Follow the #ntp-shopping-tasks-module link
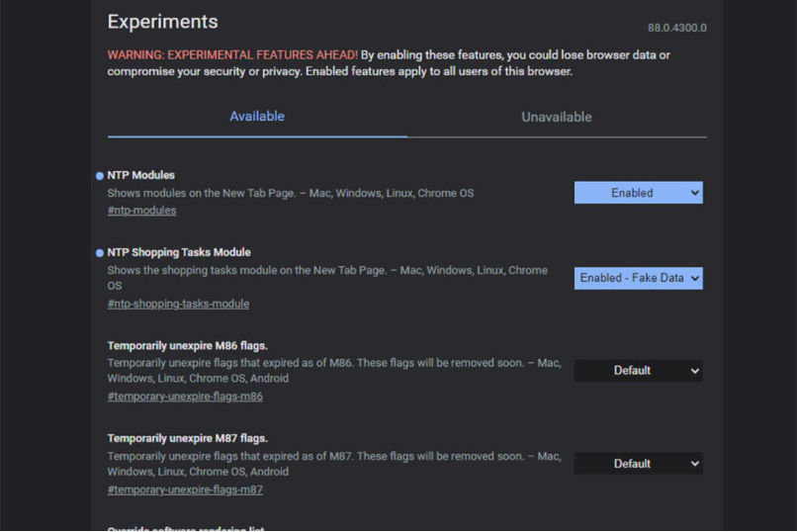The width and height of the screenshot is (797, 532). coord(178,304)
